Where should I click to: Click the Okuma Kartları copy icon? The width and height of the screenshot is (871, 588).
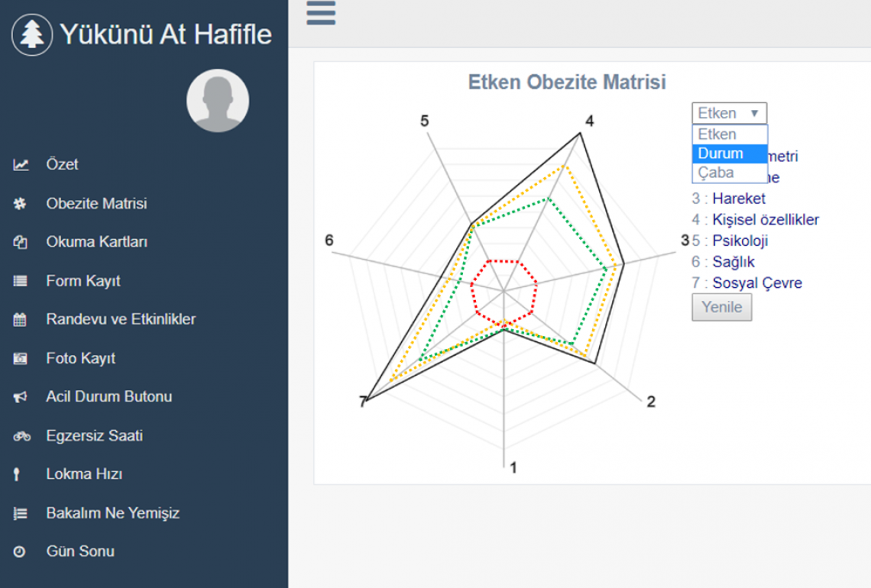click(x=21, y=242)
